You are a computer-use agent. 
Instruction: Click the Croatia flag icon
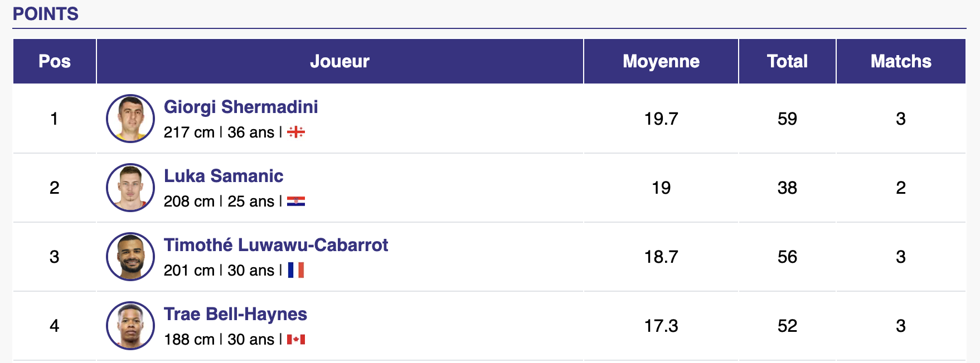click(296, 202)
